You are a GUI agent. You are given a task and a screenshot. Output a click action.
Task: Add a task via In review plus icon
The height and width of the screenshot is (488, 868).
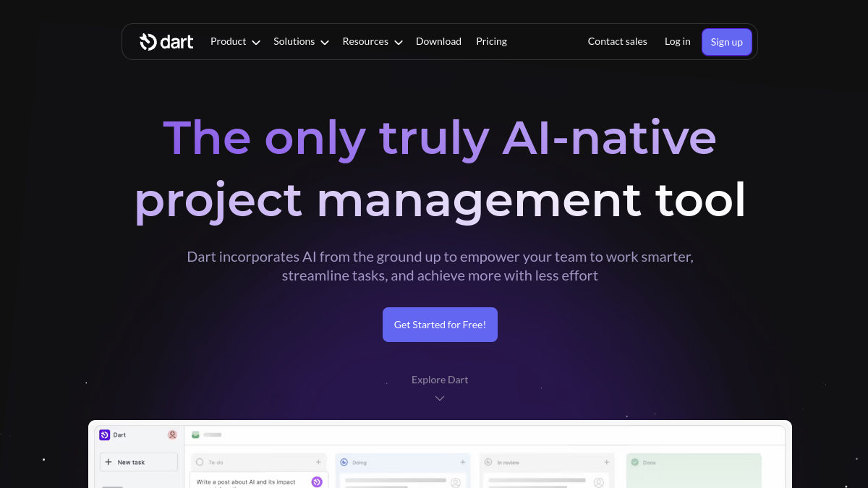[607, 462]
